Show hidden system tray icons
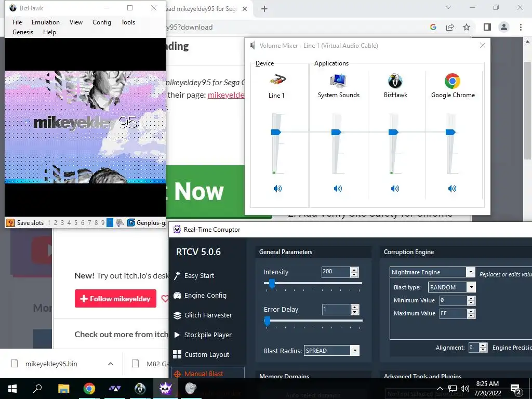 [440, 389]
